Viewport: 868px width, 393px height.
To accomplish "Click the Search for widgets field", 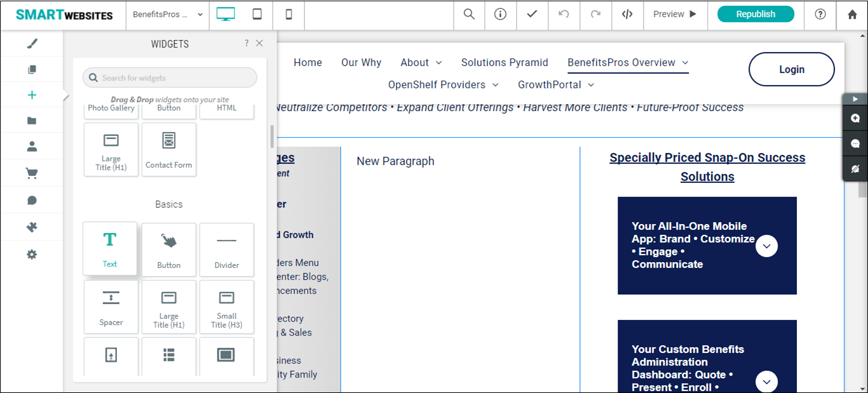I will (x=170, y=77).
